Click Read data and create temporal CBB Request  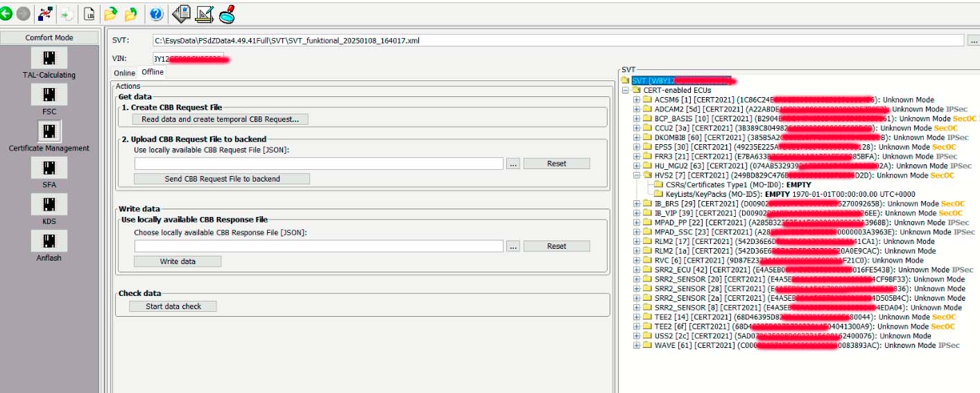pyautogui.click(x=221, y=119)
